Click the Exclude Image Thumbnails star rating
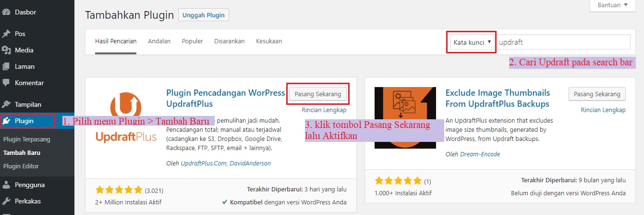The width and height of the screenshot is (644, 215). [x=399, y=181]
